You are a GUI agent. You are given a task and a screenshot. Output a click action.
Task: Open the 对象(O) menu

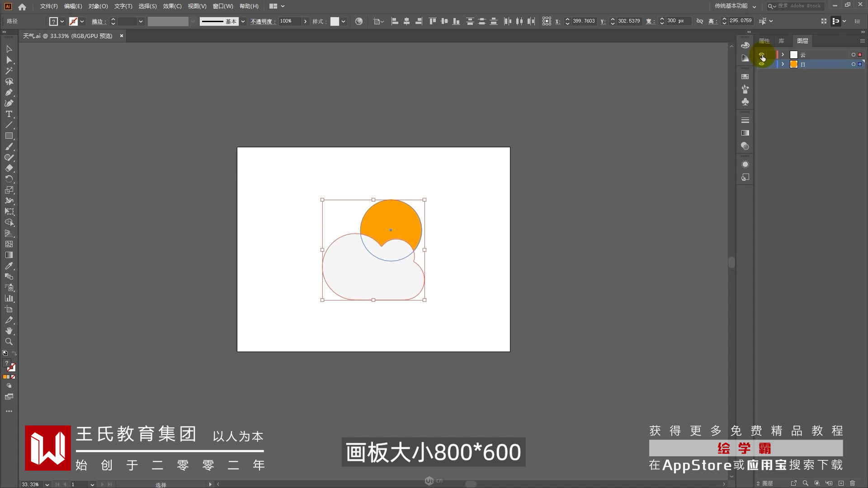(98, 6)
